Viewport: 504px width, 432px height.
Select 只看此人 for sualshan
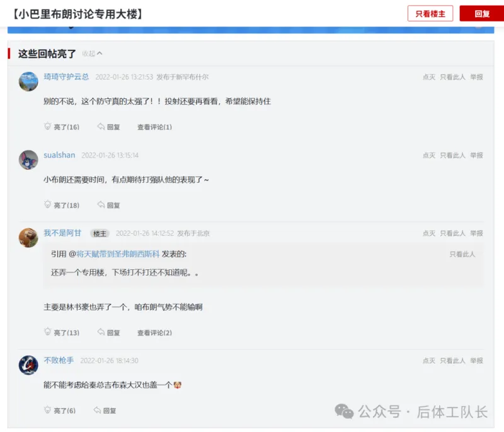(452, 155)
